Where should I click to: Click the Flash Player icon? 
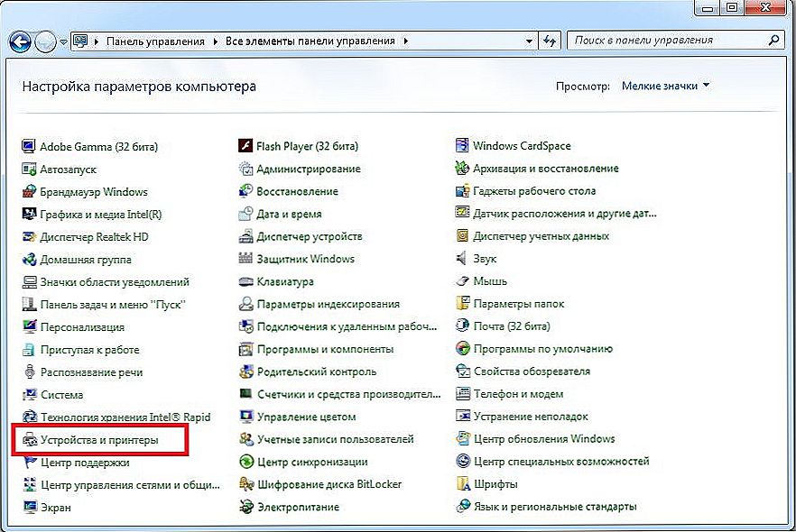pos(245,146)
